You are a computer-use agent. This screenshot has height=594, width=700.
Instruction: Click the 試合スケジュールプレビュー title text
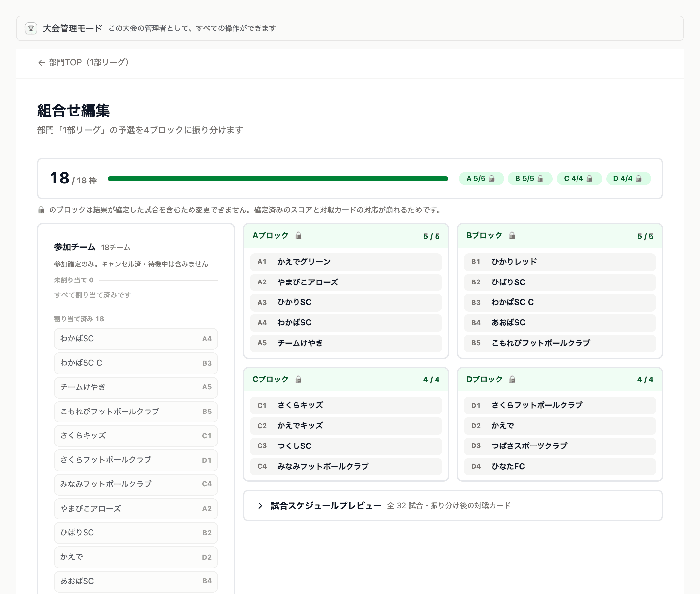(326, 506)
